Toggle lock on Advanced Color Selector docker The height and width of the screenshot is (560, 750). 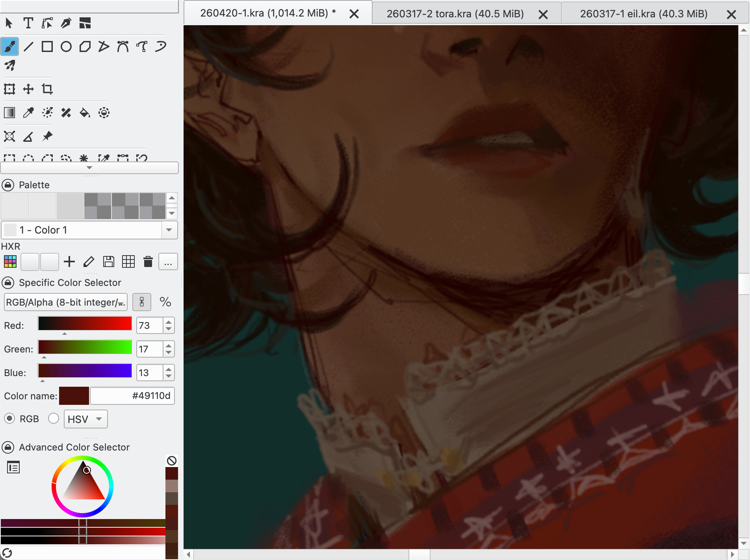pyautogui.click(x=8, y=447)
